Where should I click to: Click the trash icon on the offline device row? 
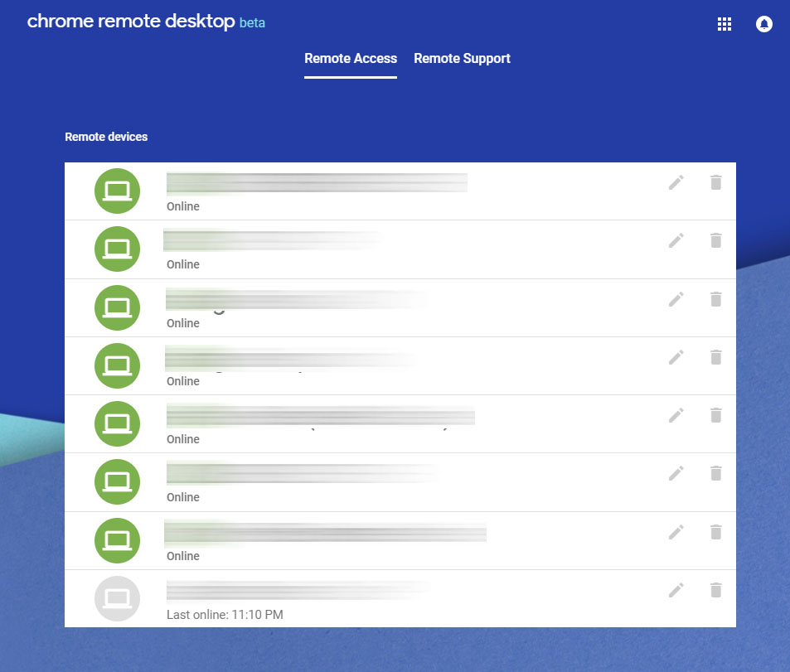(715, 589)
